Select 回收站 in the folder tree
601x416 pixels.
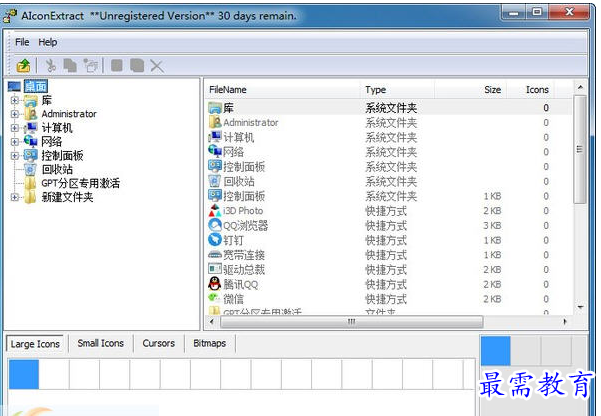click(x=57, y=169)
